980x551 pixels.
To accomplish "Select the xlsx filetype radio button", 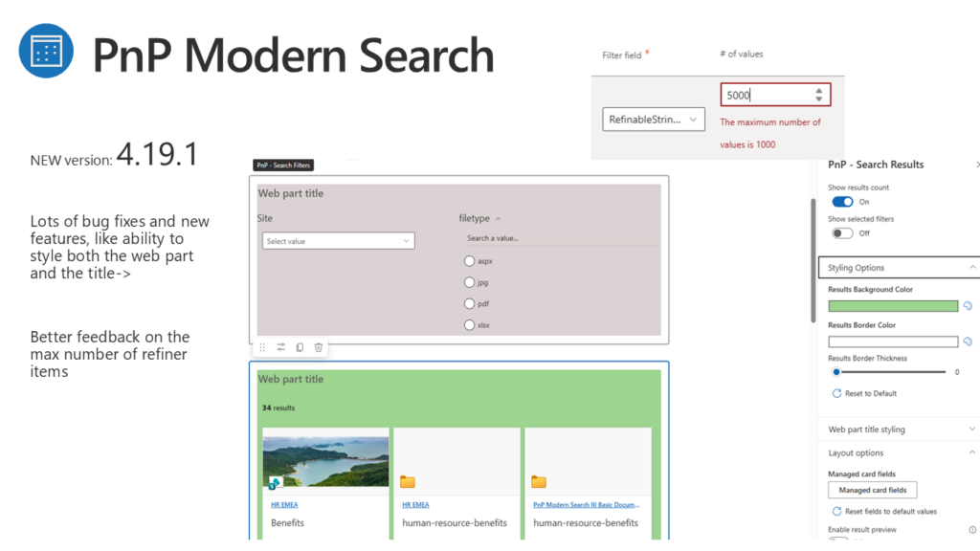I will coord(469,325).
